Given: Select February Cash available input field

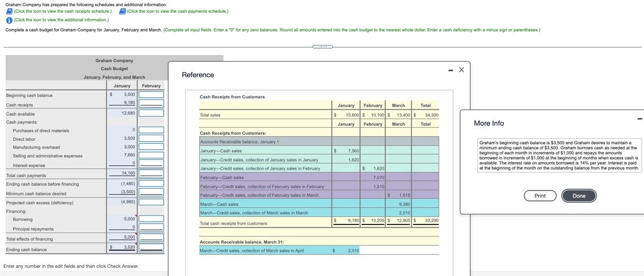Looking at the screenshot, I should coord(152,113).
